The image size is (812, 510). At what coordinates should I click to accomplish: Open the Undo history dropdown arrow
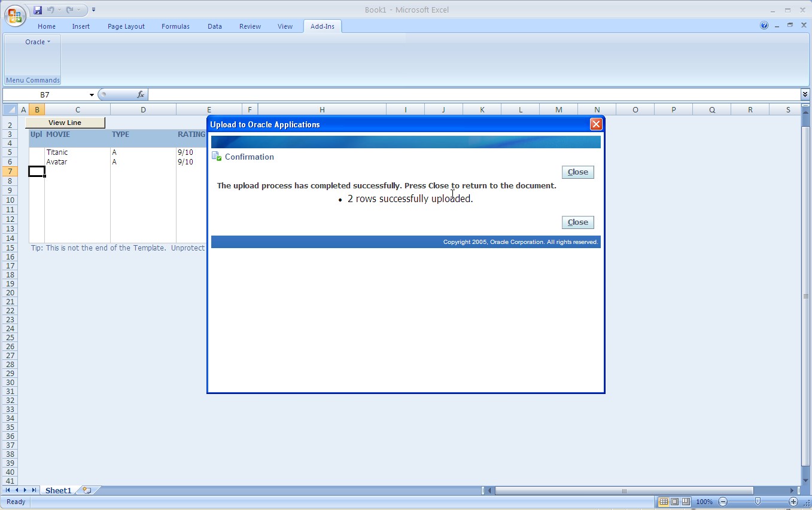59,10
